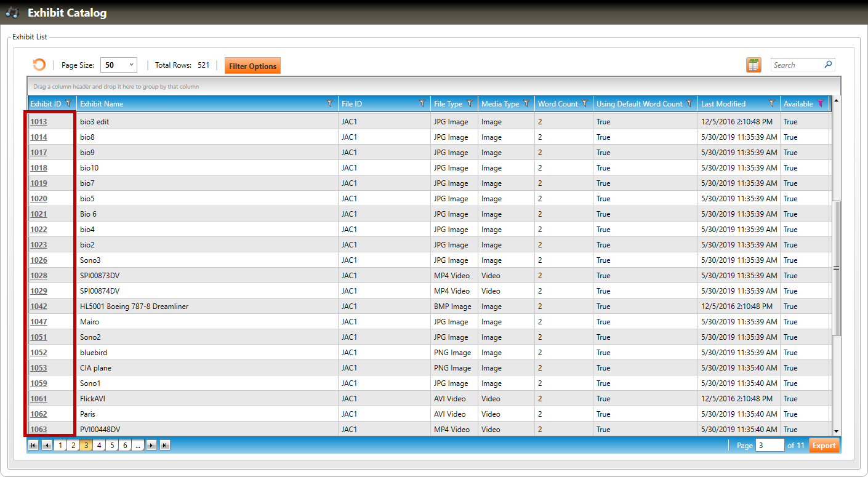
Task: Click the orange refresh icon
Action: pyautogui.click(x=39, y=65)
